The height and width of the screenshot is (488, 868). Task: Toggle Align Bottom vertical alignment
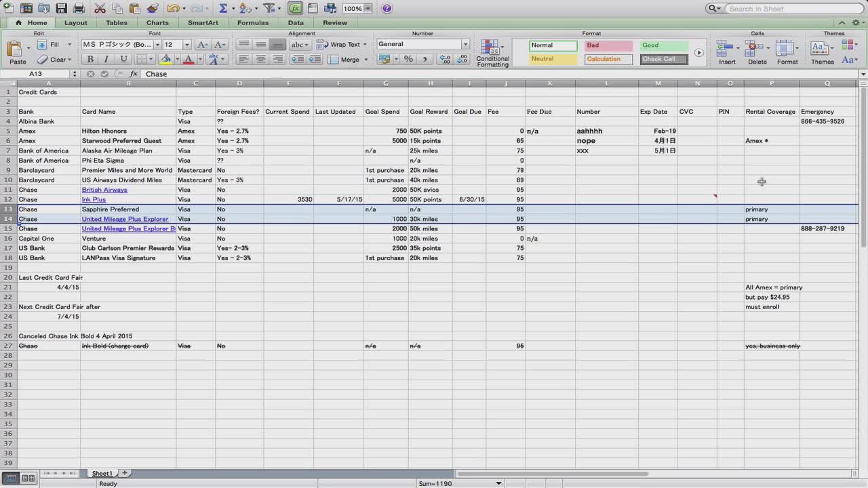point(277,44)
